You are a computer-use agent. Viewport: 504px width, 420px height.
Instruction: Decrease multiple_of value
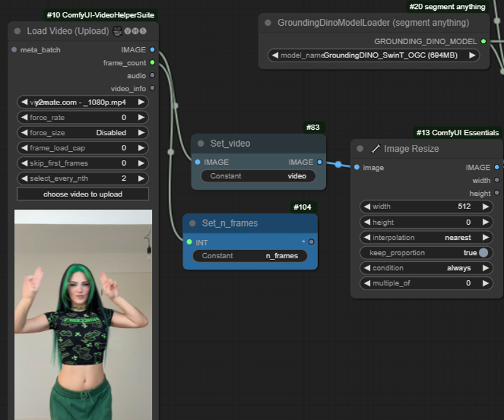coord(367,283)
